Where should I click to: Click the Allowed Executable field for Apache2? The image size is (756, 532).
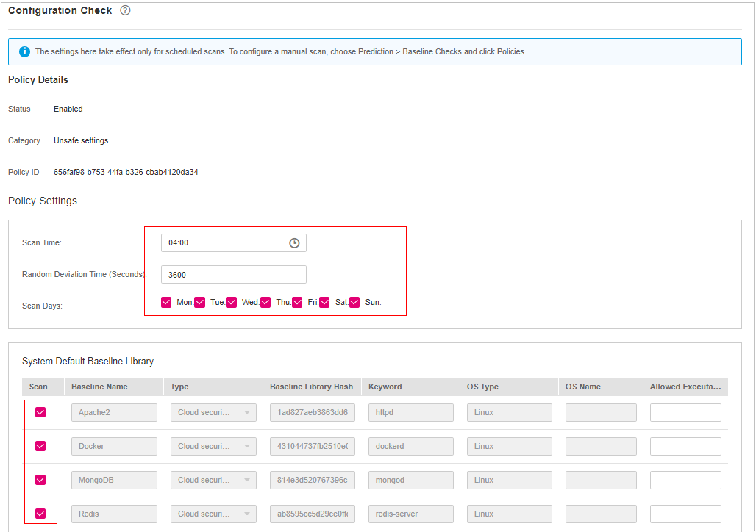coord(685,412)
